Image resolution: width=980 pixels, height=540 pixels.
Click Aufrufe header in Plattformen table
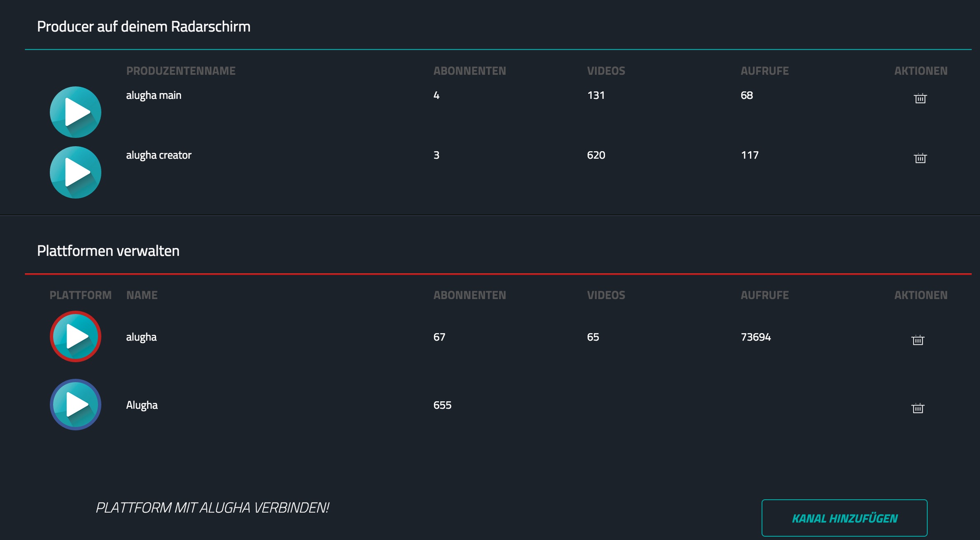(x=764, y=295)
